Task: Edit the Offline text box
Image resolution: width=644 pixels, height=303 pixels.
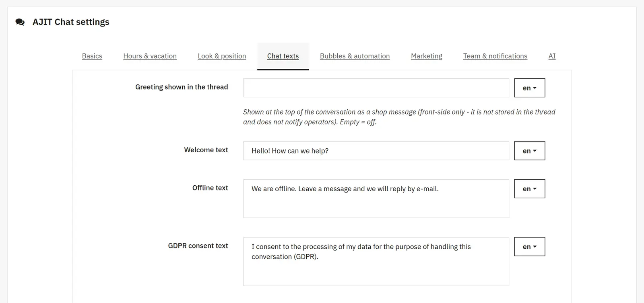Action: tap(376, 199)
